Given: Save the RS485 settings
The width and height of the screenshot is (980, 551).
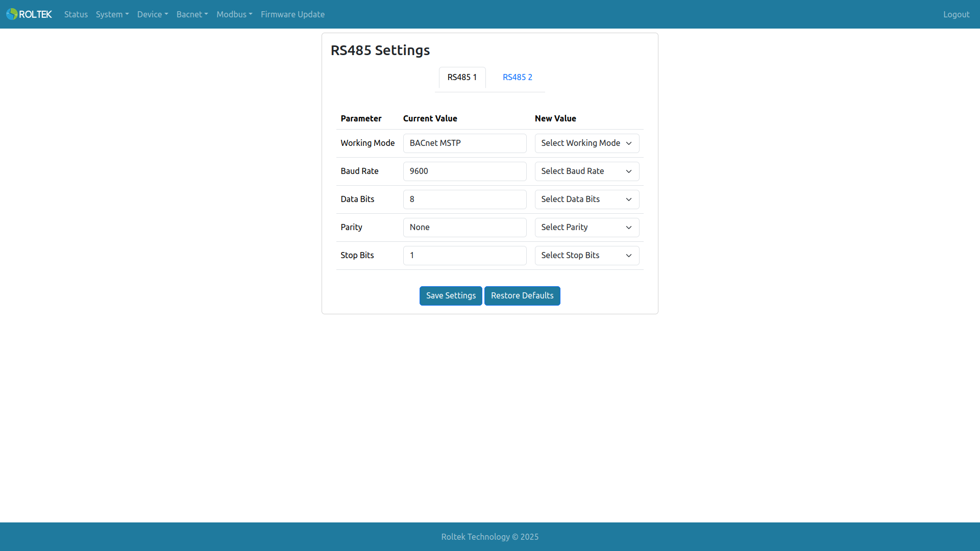Looking at the screenshot, I should point(451,296).
